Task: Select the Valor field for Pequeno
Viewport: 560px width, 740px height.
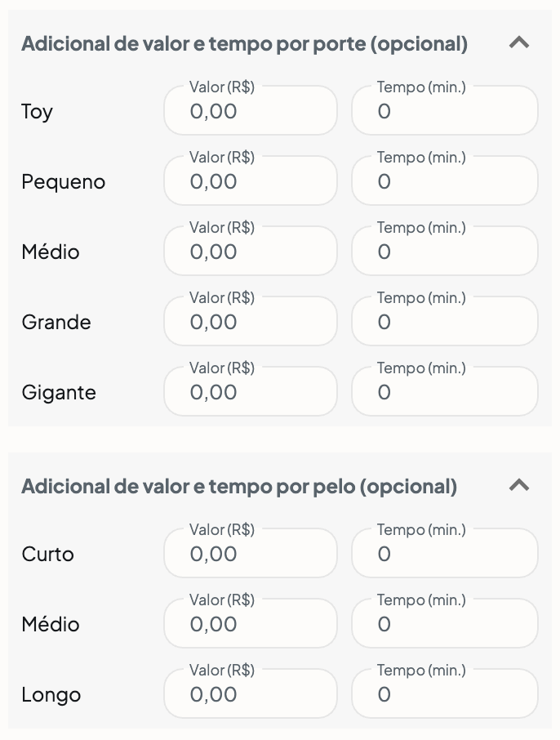Action: pos(251,181)
